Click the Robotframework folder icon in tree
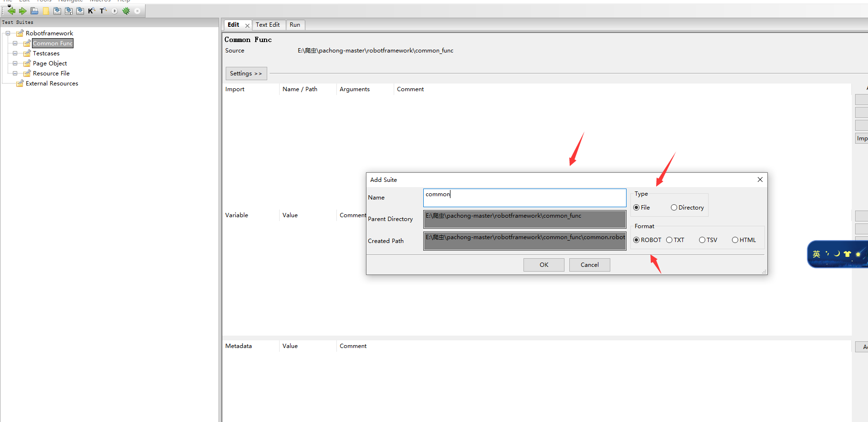This screenshot has height=422, width=868. (20, 33)
